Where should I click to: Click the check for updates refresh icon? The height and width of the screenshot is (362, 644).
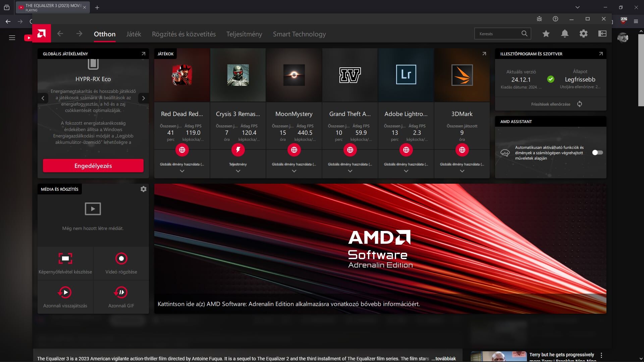580,104
